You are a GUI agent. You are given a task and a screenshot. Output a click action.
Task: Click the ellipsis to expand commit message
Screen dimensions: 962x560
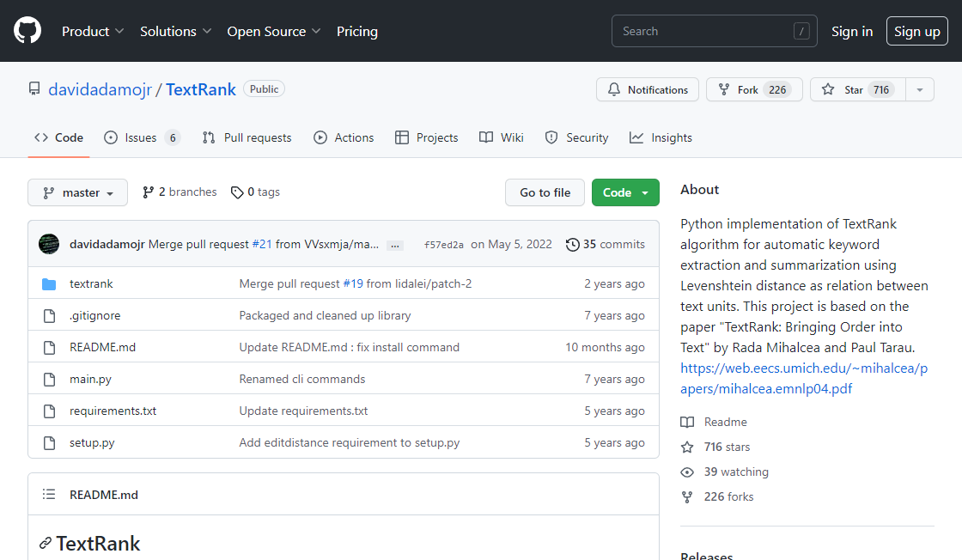click(x=395, y=245)
